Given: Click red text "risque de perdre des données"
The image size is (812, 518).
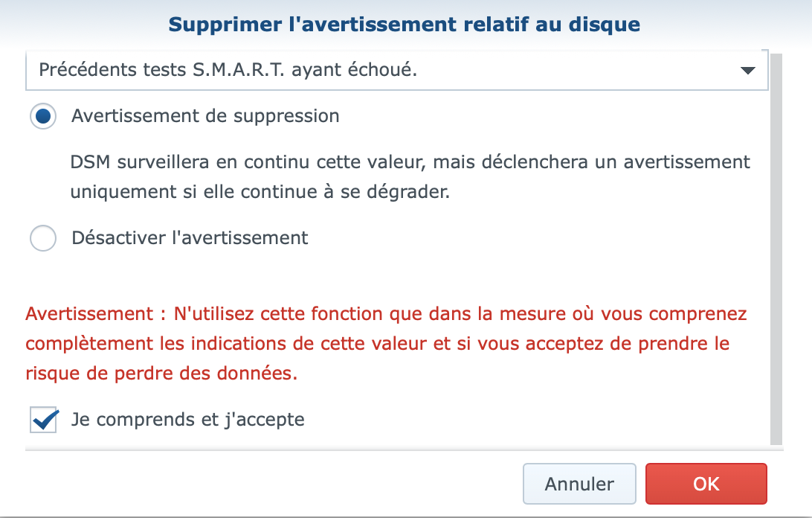Looking at the screenshot, I should [x=161, y=374].
